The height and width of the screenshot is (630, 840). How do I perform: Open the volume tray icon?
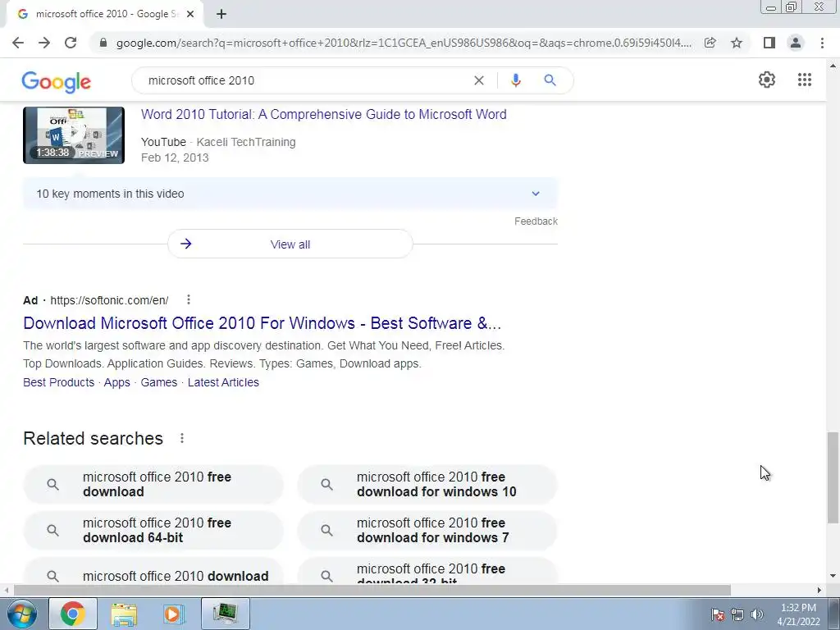(x=757, y=614)
